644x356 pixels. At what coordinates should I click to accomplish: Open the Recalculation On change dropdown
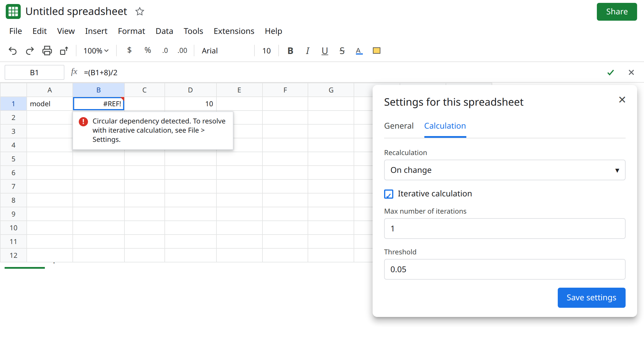(505, 170)
